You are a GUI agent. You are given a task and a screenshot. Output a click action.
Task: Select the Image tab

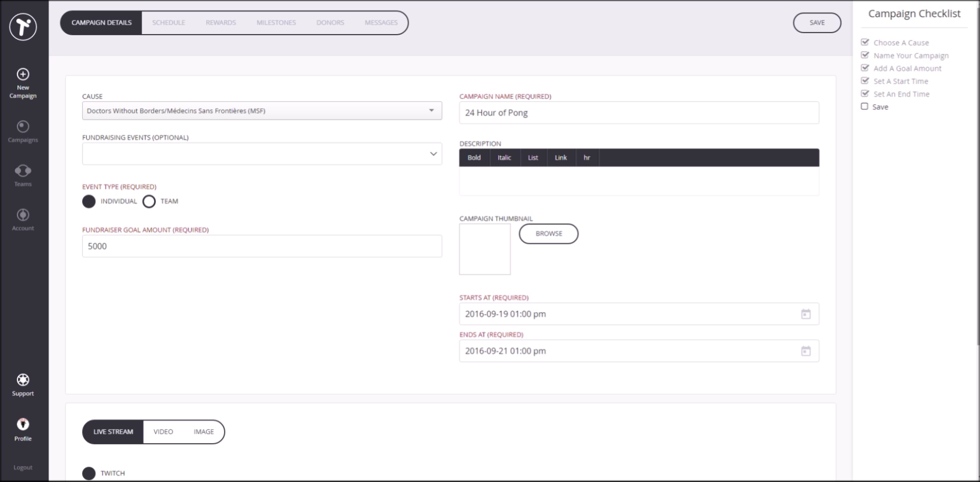204,432
